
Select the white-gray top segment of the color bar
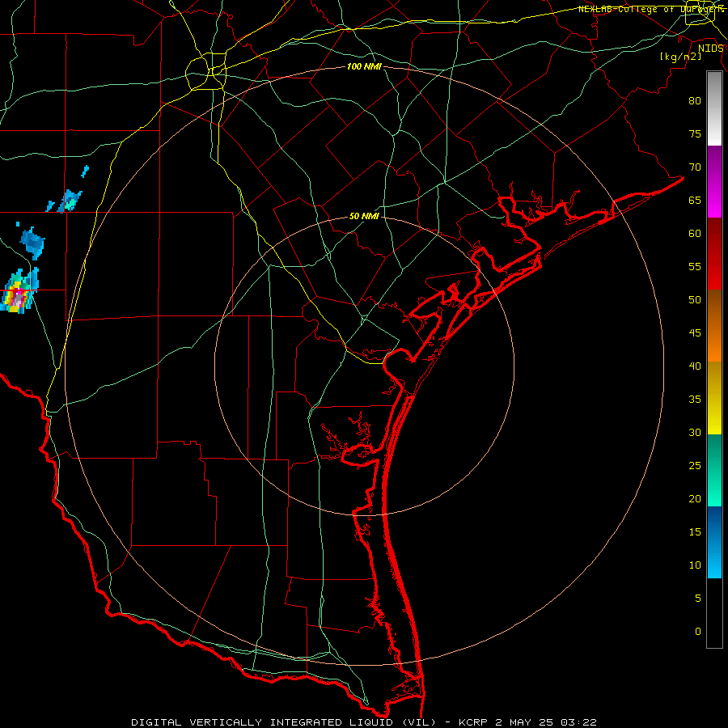(x=714, y=108)
